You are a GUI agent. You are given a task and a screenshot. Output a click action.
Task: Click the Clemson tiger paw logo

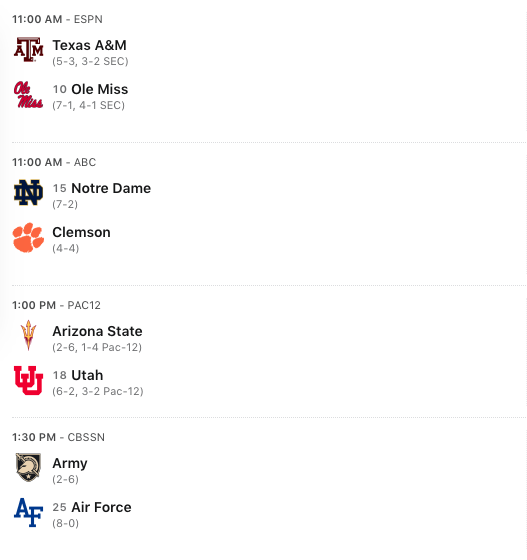click(29, 238)
